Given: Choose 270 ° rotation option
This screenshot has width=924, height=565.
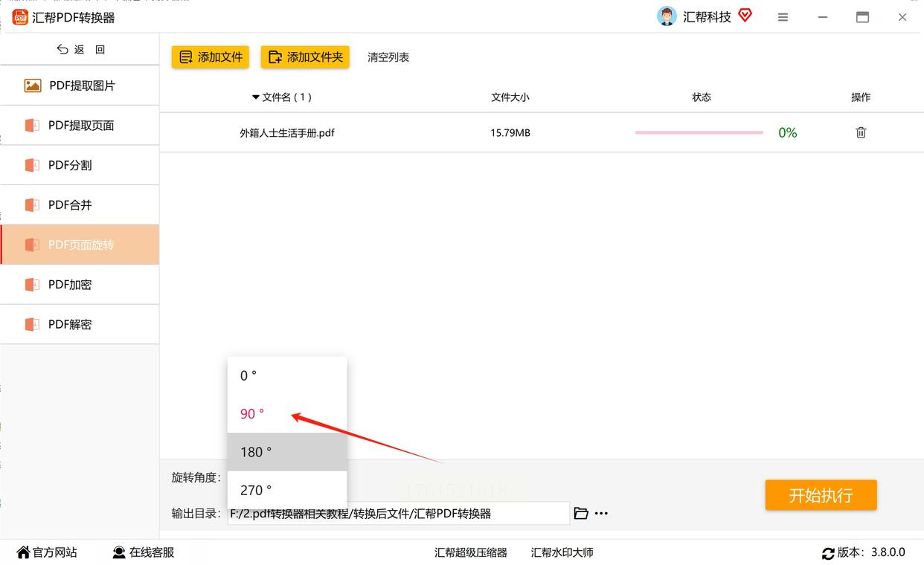Looking at the screenshot, I should coord(287,490).
